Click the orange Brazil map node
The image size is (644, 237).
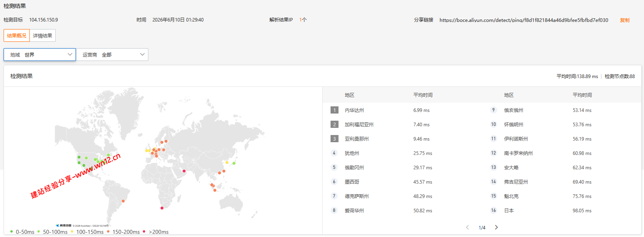coord(123,201)
